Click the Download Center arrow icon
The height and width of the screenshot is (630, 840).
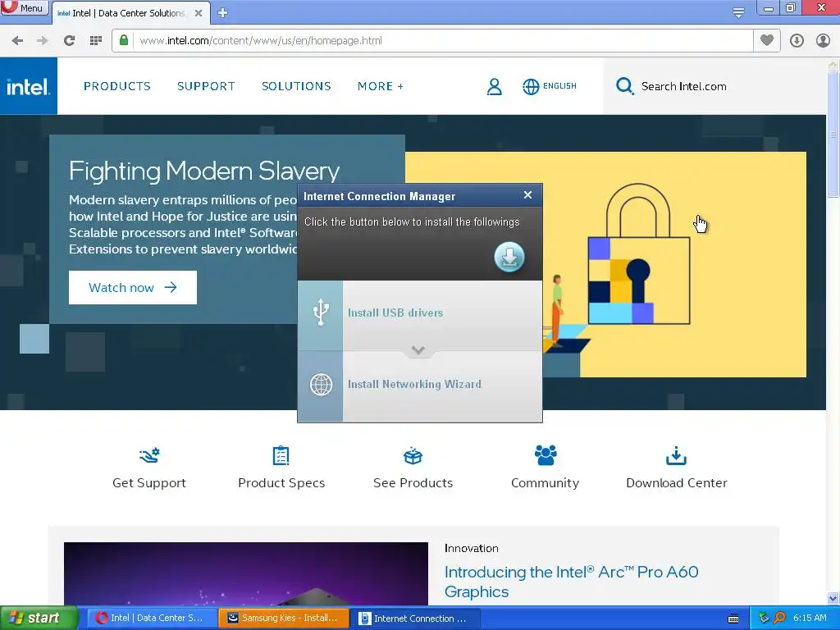(x=676, y=455)
